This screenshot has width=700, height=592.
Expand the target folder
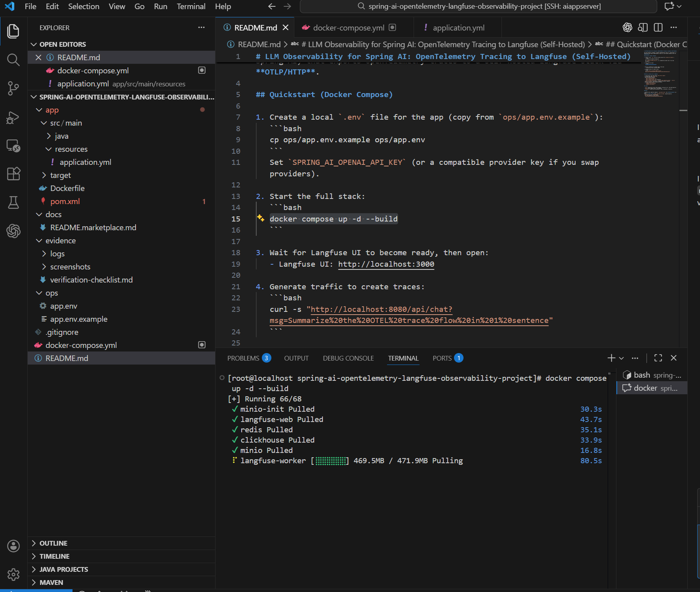click(x=61, y=175)
